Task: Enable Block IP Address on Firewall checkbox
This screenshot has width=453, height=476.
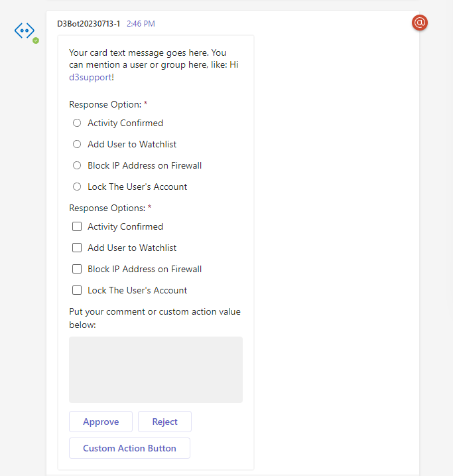Action: pos(77,269)
